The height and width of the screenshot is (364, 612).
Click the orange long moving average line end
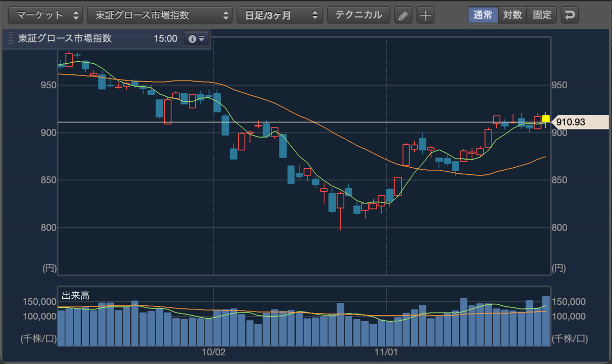click(545, 157)
